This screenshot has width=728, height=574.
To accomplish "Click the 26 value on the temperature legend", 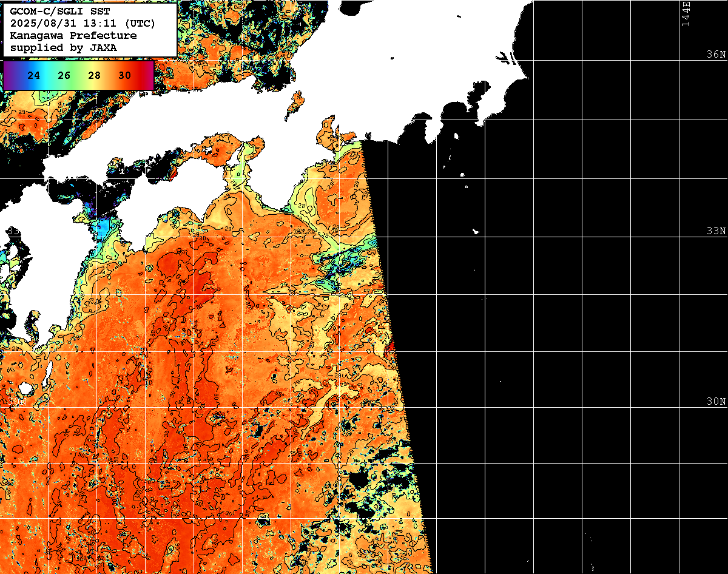I will tap(64, 76).
